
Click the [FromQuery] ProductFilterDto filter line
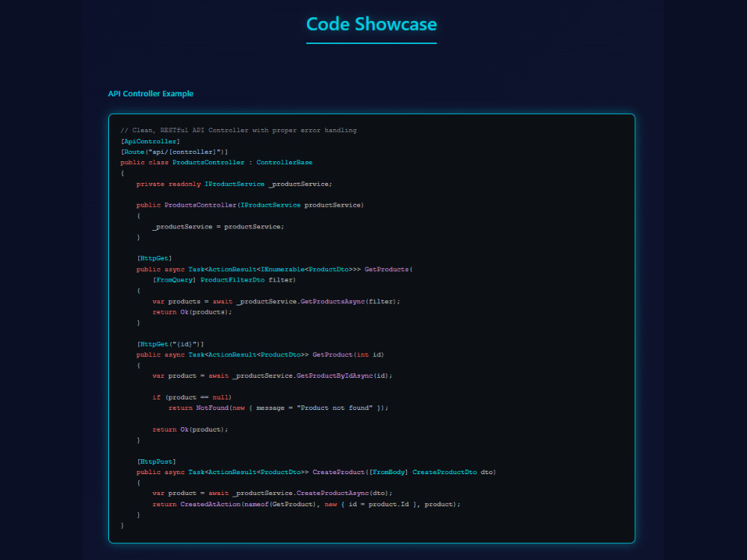click(x=224, y=280)
